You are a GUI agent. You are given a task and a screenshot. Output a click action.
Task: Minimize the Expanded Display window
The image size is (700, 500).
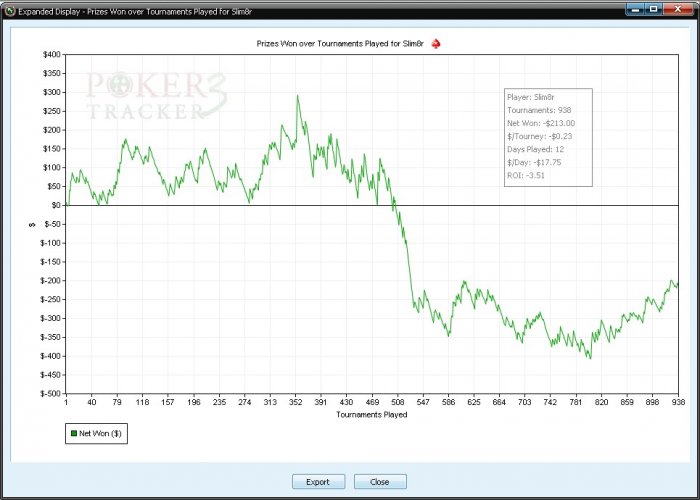(635, 9)
